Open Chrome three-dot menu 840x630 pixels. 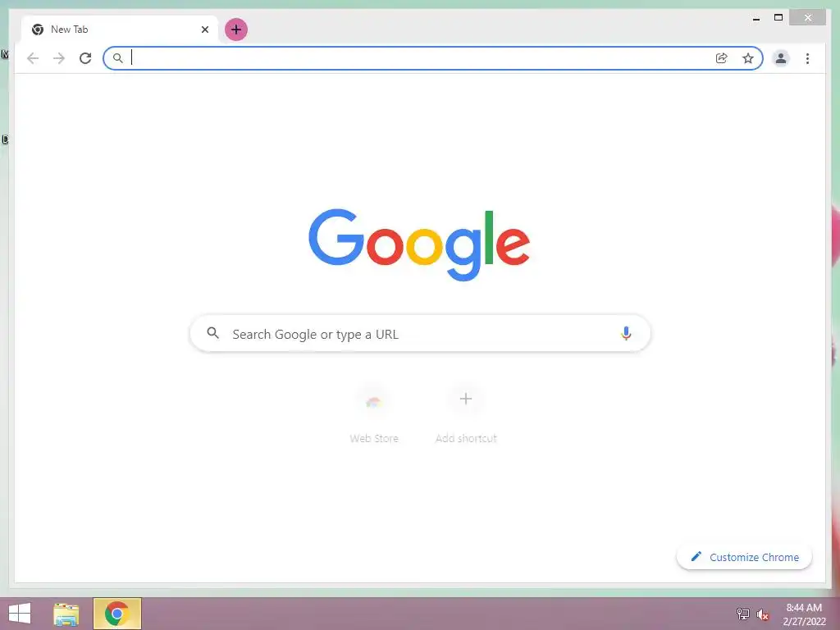click(807, 58)
